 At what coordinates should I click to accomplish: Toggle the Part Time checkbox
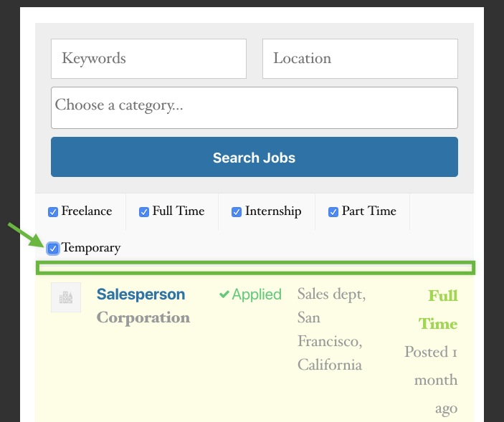[333, 212]
